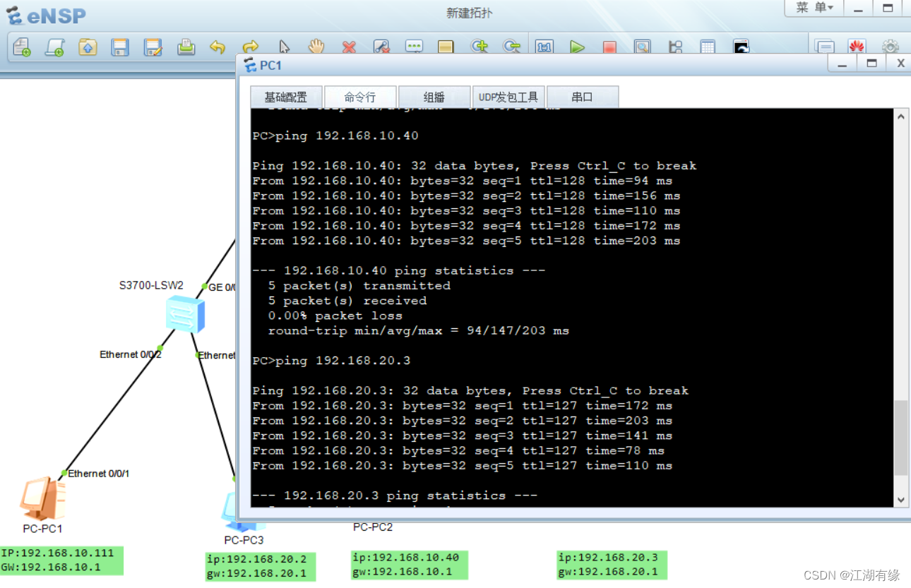The height and width of the screenshot is (588, 911).
Task: Switch to the 组播 tab
Action: [434, 97]
